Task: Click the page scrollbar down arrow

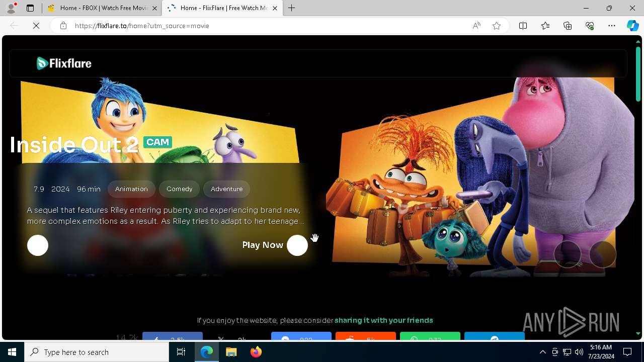Action: (x=638, y=333)
